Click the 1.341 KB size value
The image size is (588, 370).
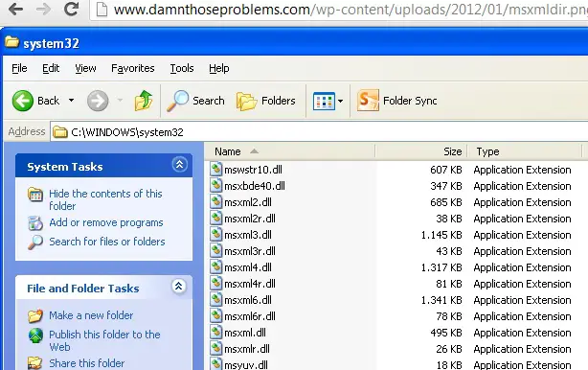[x=441, y=300]
